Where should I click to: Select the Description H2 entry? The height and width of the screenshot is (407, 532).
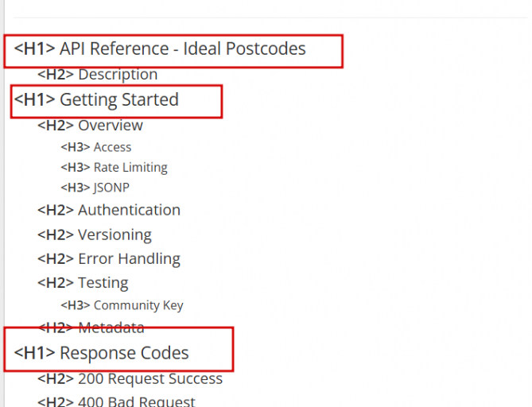pos(97,74)
